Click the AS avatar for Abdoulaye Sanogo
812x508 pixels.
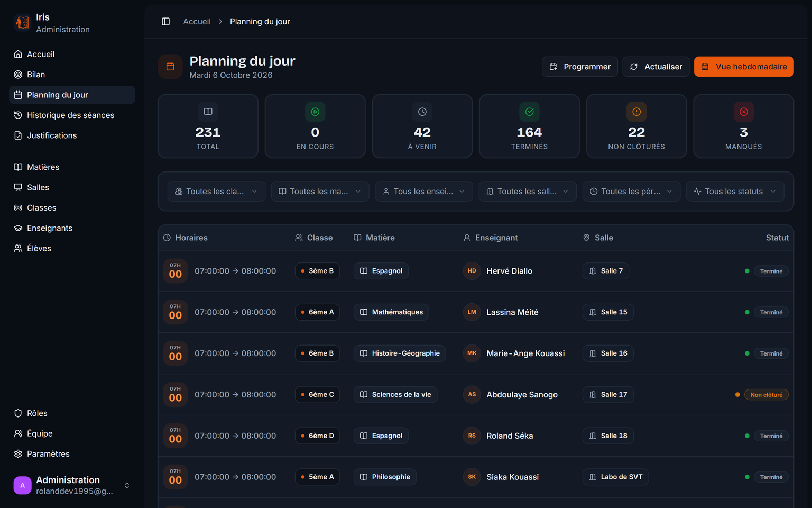point(472,395)
